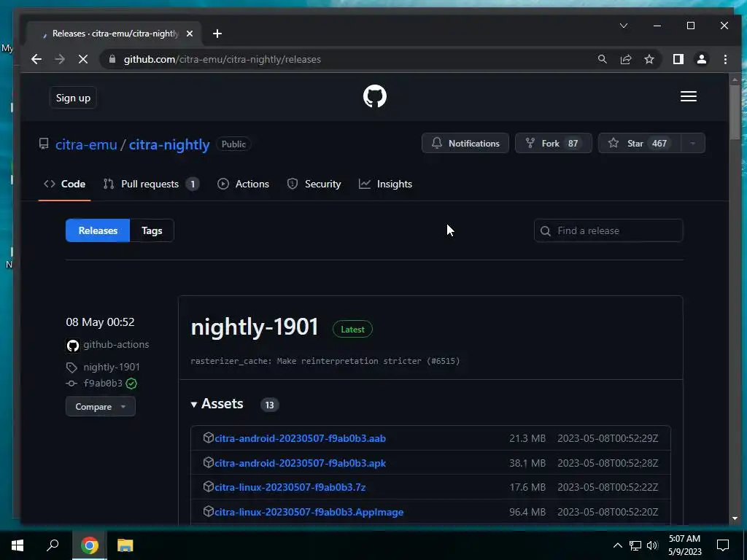Click the site lock icon in address bar
Viewport: 747px width, 560px height.
(x=112, y=59)
